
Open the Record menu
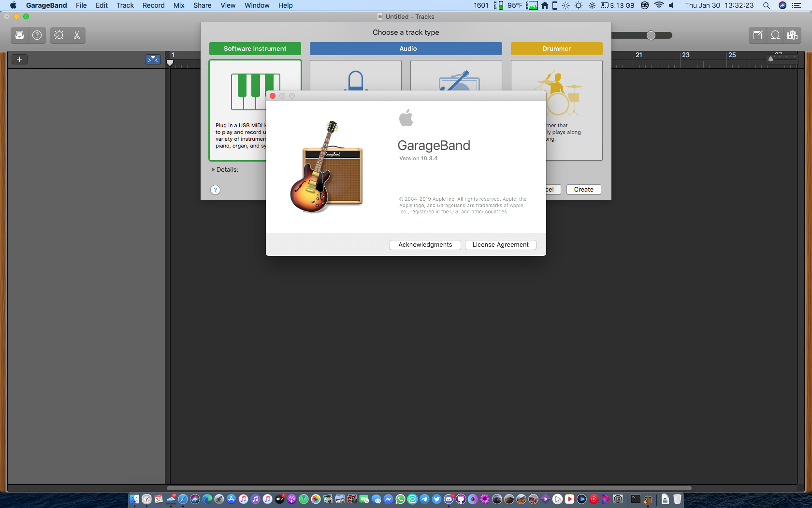coord(153,5)
